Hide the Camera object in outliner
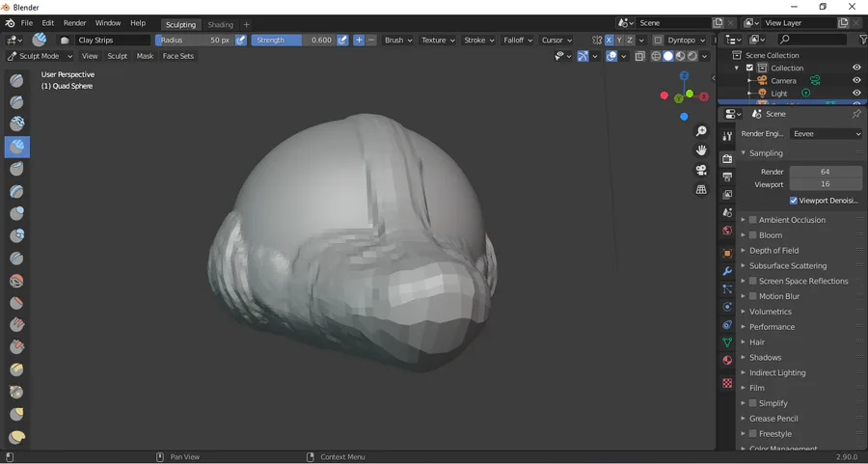 coord(857,80)
